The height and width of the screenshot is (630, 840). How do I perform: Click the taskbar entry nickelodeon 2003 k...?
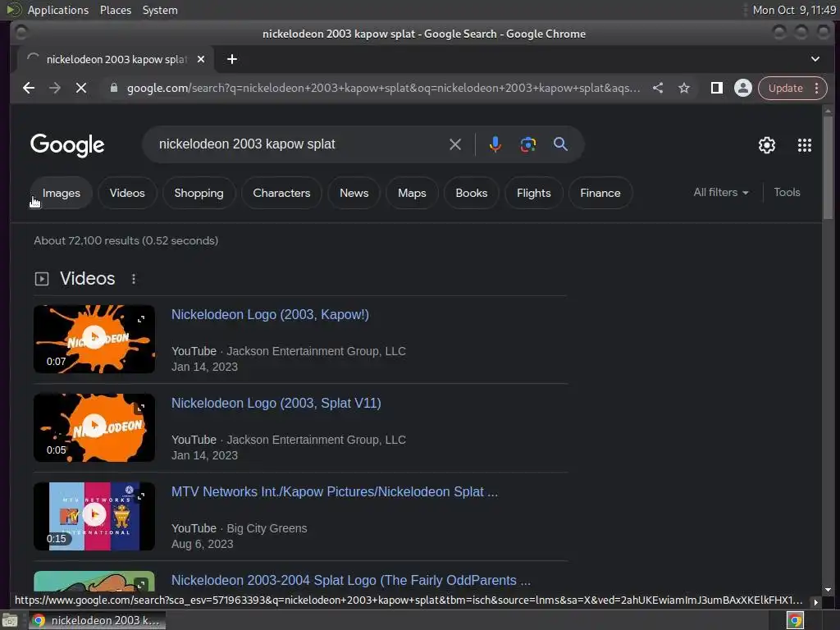pos(97,620)
